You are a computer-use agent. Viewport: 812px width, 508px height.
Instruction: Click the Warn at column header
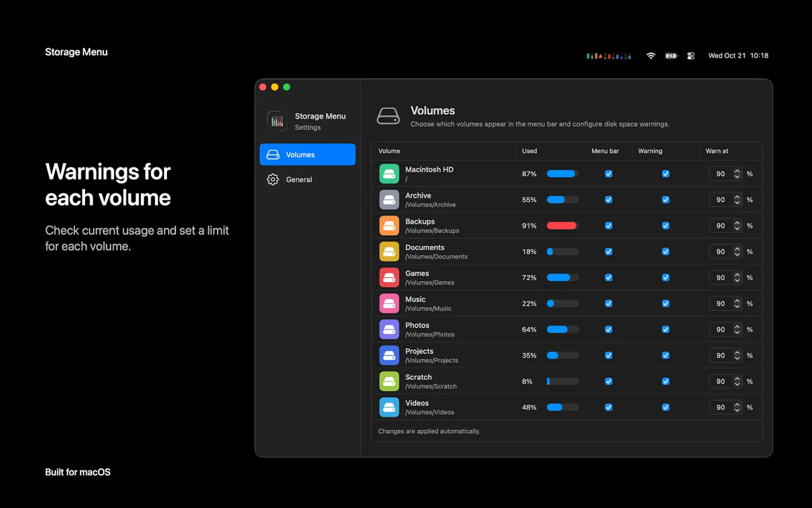click(x=717, y=151)
